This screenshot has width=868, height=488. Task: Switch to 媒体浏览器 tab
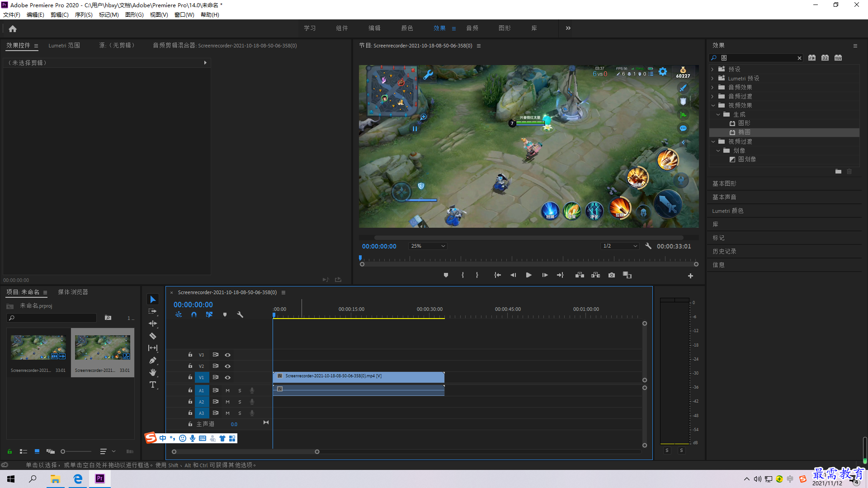(73, 292)
